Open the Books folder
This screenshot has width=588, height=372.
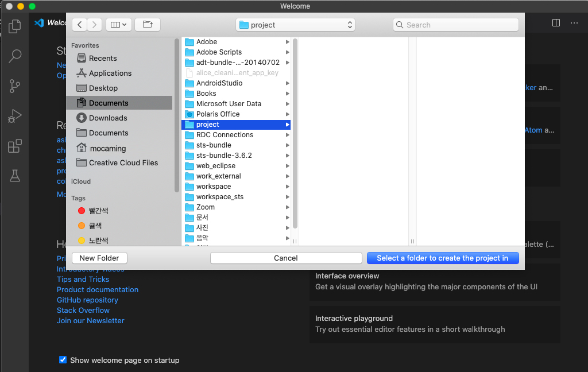pyautogui.click(x=236, y=94)
